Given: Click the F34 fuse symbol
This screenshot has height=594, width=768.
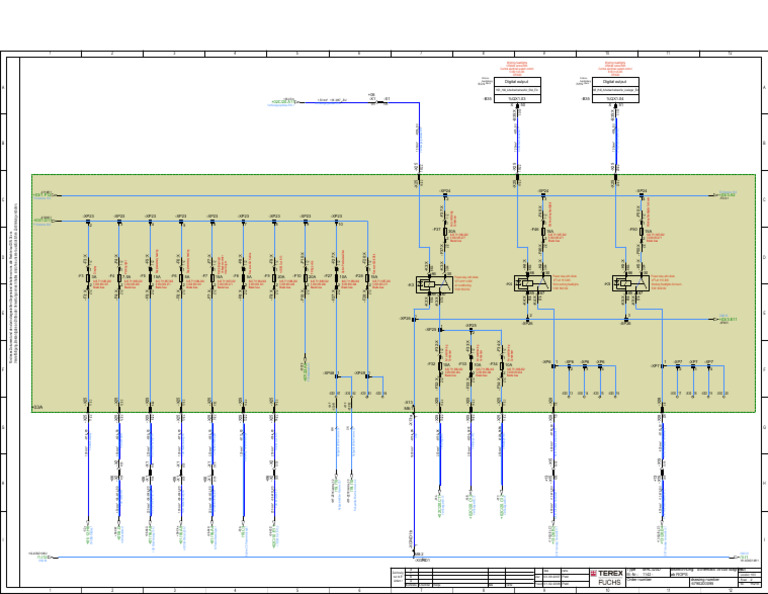Looking at the screenshot, I should click(x=502, y=366).
